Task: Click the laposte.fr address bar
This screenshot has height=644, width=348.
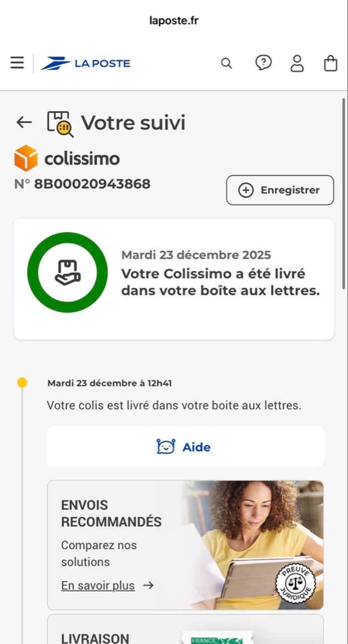Action: tap(174, 21)
